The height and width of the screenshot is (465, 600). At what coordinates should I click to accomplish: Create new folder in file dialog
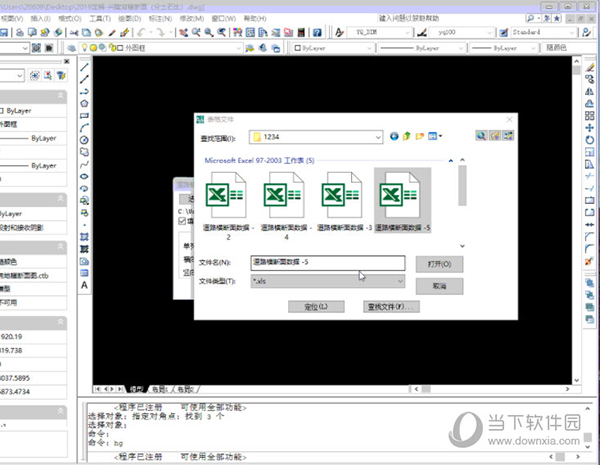tap(420, 136)
